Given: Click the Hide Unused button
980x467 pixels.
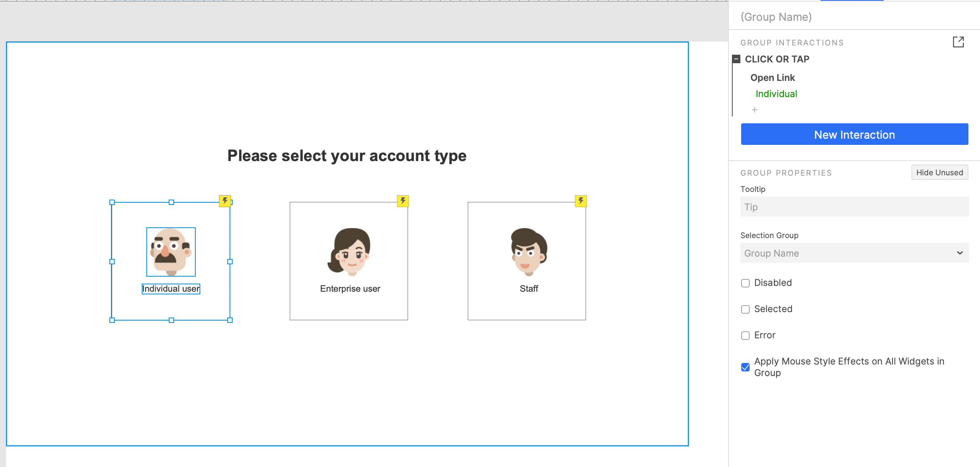Looking at the screenshot, I should [x=940, y=172].
